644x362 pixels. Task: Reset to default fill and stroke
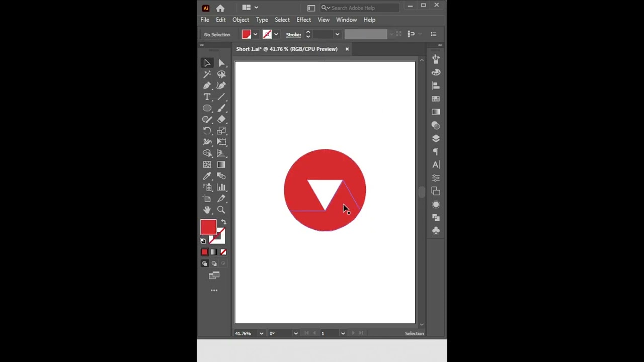pos(203,241)
